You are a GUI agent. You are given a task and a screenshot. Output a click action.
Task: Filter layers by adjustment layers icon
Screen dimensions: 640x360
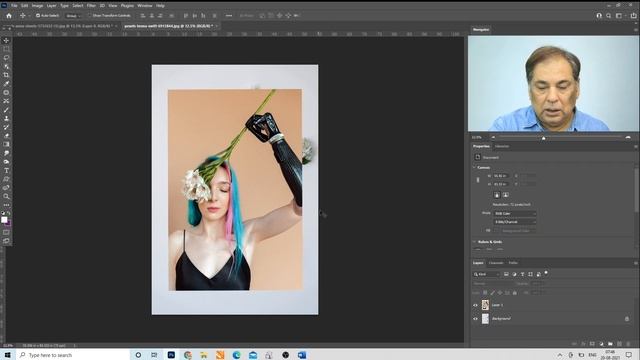[x=514, y=274]
